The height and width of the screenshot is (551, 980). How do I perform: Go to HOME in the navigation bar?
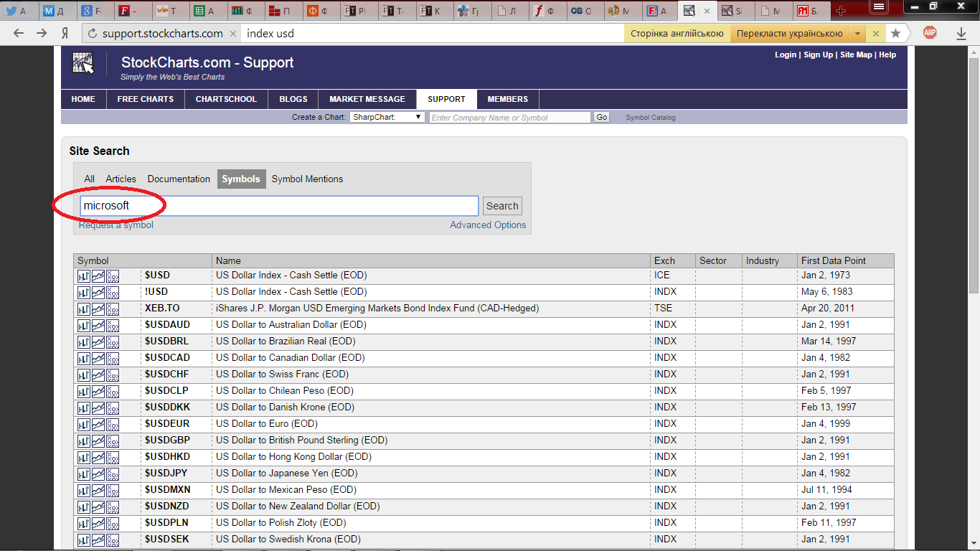pyautogui.click(x=83, y=99)
